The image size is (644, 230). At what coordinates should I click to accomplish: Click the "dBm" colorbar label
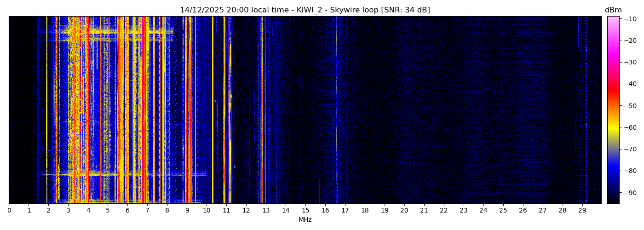click(613, 10)
